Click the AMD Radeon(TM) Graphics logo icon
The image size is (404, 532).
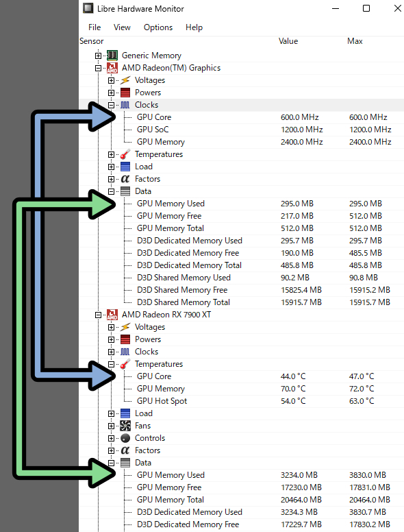click(x=112, y=68)
